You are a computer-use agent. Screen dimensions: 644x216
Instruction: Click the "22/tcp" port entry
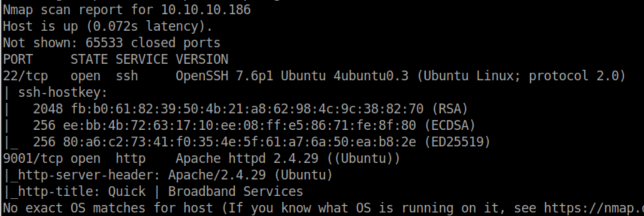(25, 76)
